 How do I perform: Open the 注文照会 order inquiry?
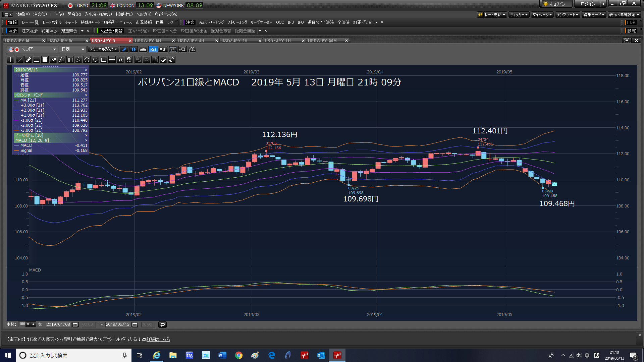[30, 31]
